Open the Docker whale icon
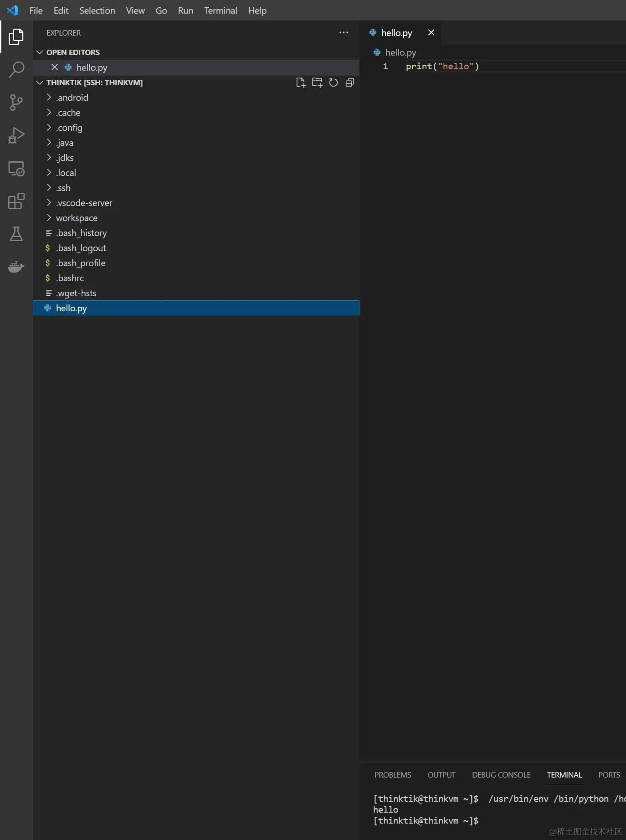The image size is (626, 840). pos(16,267)
